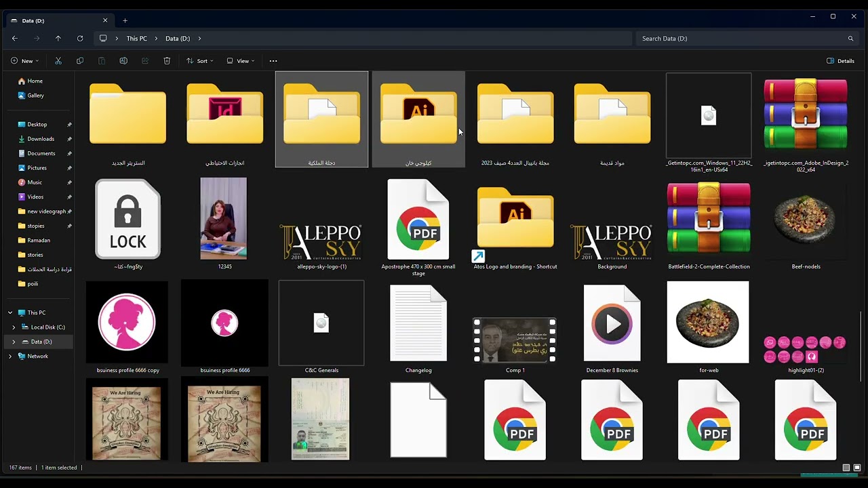Expand Data (D:) in the sidebar tree

pos(14,342)
